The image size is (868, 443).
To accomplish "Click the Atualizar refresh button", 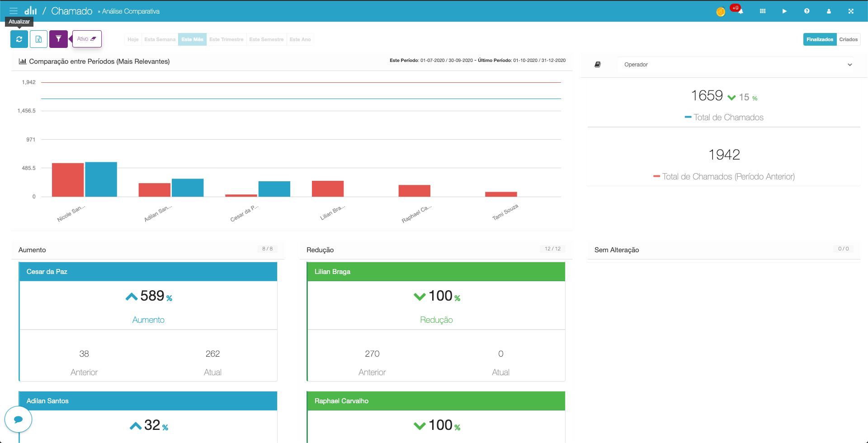I will pyautogui.click(x=19, y=39).
